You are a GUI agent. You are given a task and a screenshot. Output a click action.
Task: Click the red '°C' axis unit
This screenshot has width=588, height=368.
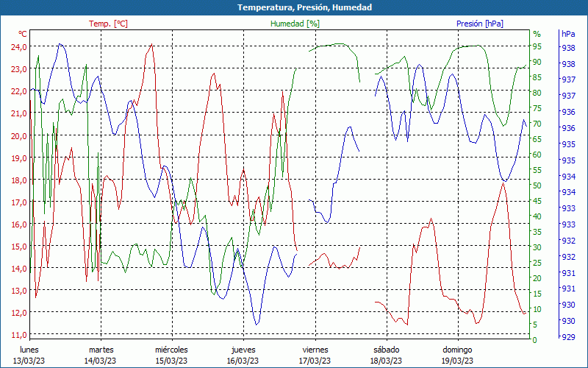23,34
